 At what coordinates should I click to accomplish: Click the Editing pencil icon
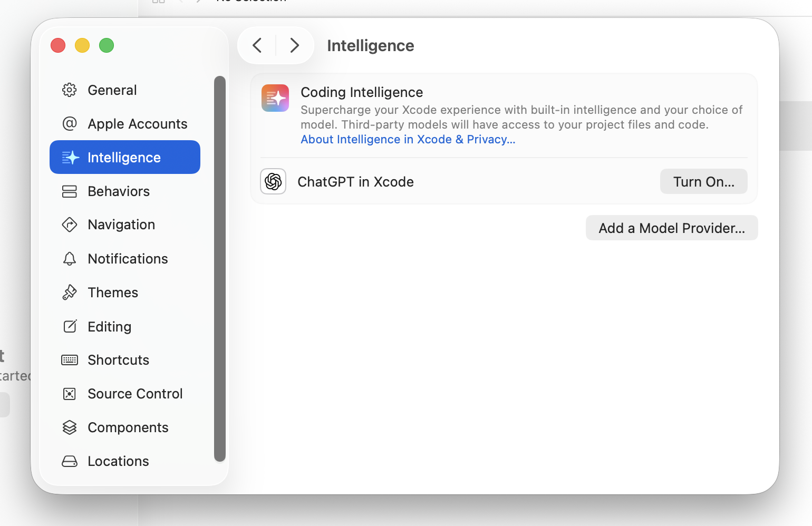(x=69, y=326)
